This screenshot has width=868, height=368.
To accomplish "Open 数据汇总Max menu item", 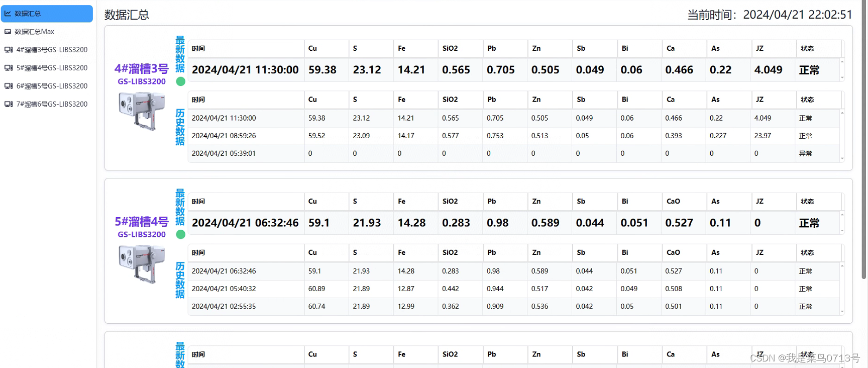I will (x=46, y=32).
